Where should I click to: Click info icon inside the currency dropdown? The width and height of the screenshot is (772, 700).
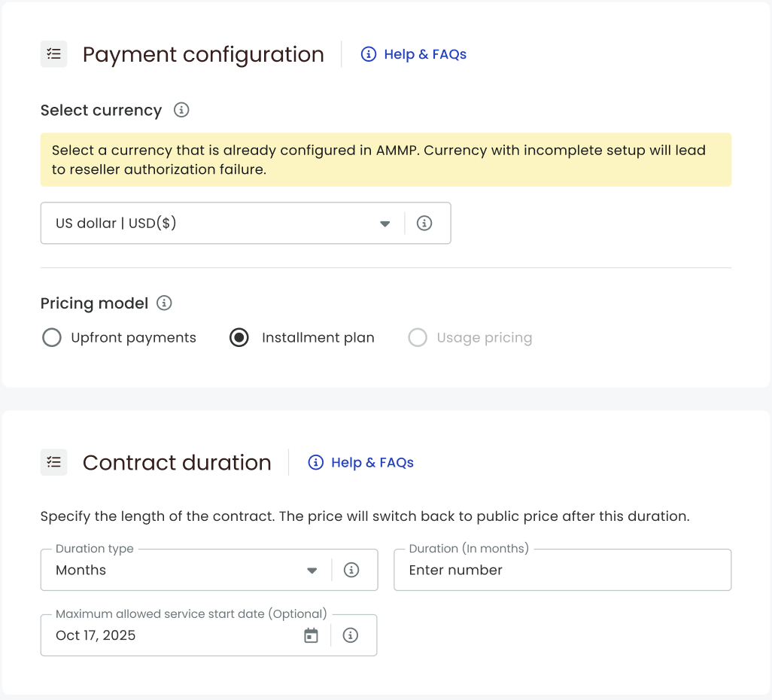[424, 223]
